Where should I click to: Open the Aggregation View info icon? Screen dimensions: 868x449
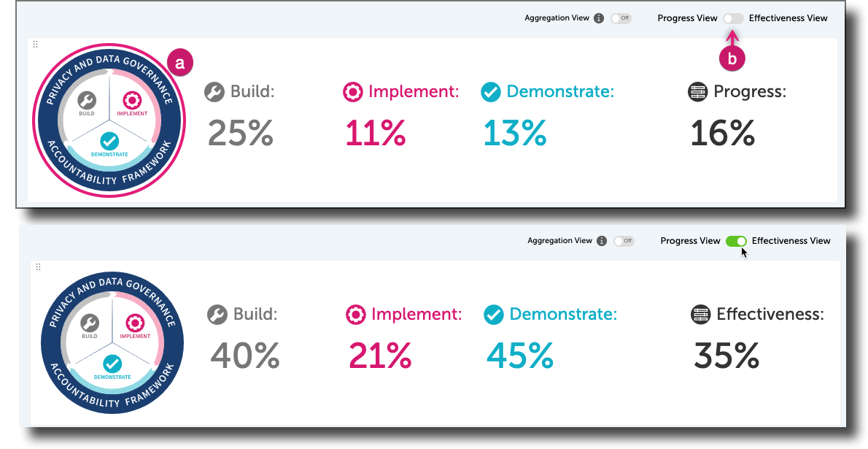point(600,18)
